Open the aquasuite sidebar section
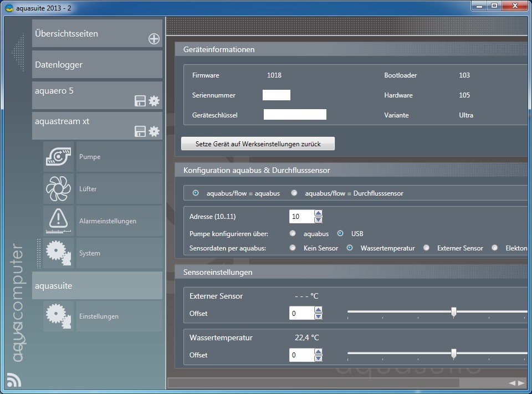 (x=97, y=286)
